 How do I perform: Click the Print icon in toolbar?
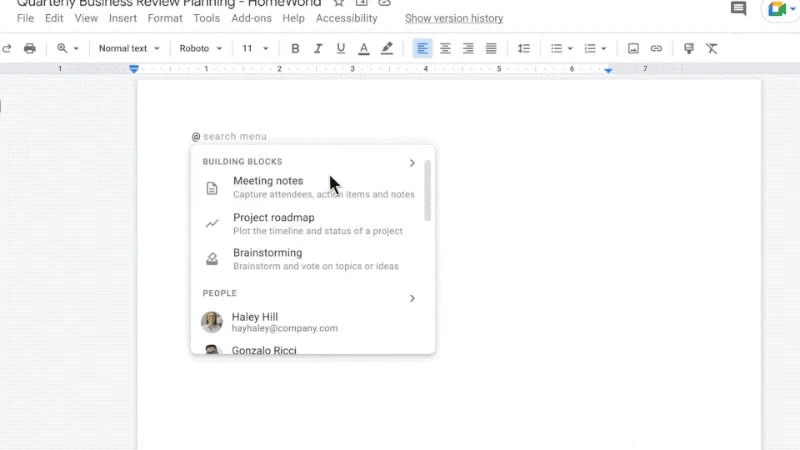click(x=30, y=48)
